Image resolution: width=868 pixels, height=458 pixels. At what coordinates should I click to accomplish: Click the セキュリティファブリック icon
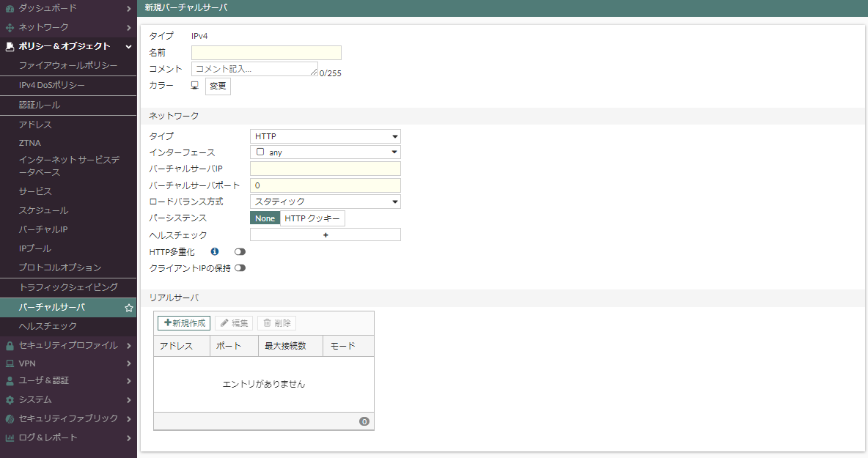pos(10,418)
